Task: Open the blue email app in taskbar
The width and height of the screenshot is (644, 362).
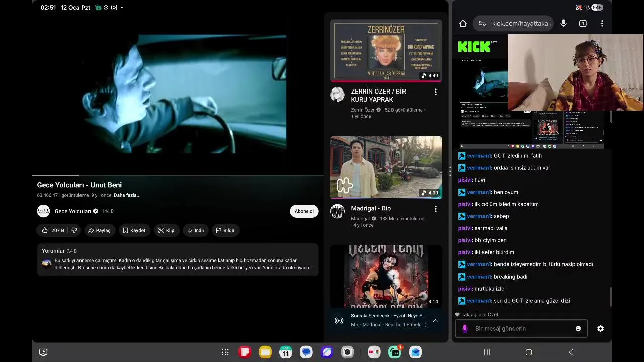Action: pos(415,352)
